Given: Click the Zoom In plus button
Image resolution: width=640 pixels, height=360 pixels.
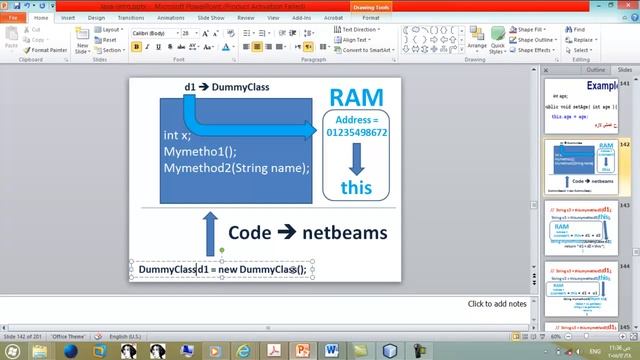Looking at the screenshot, I should 622,336.
